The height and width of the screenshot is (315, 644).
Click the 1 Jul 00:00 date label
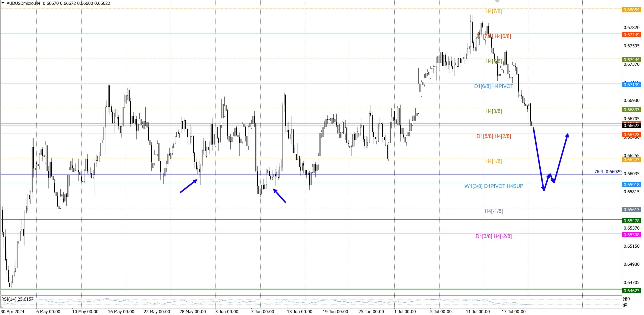click(x=405, y=311)
